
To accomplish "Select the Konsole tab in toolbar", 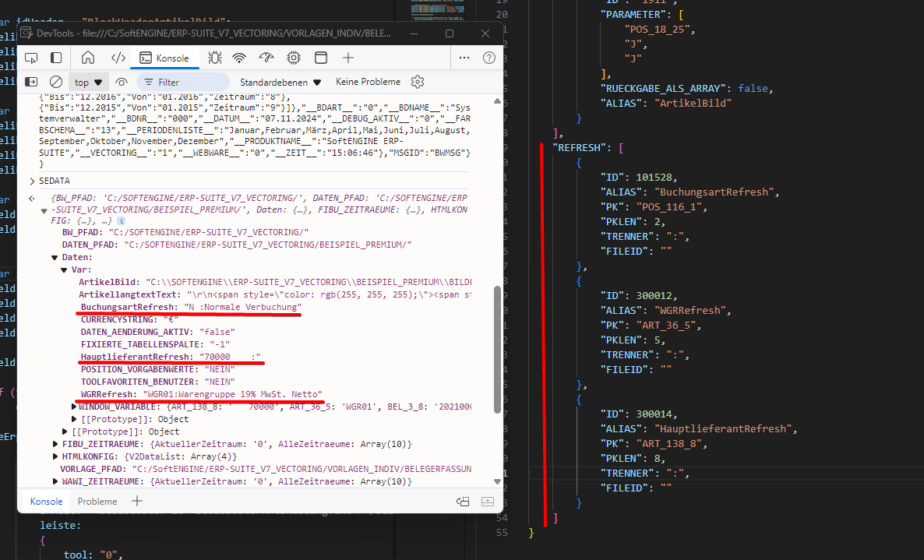I will tap(164, 58).
